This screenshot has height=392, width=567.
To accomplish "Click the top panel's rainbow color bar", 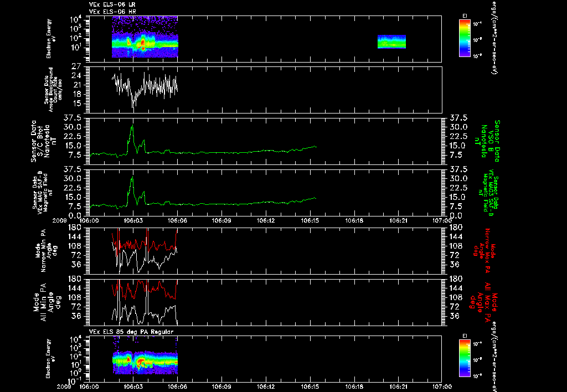I will 465,38.
